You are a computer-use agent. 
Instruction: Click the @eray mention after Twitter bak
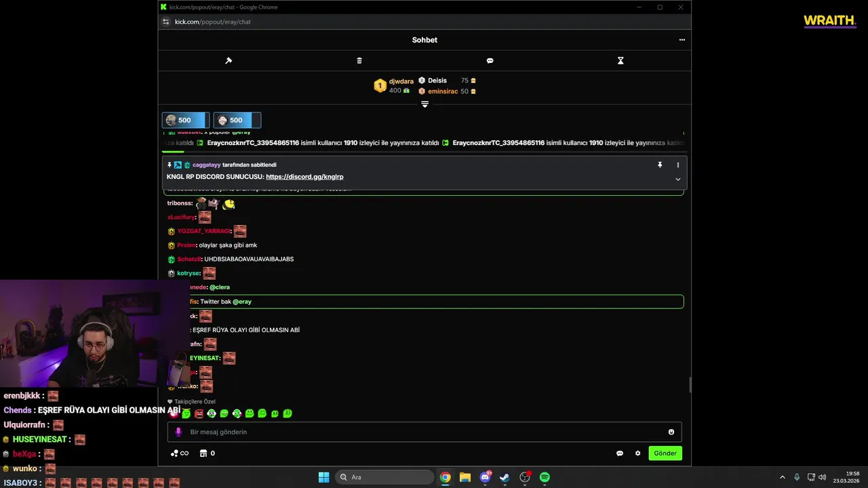click(242, 302)
